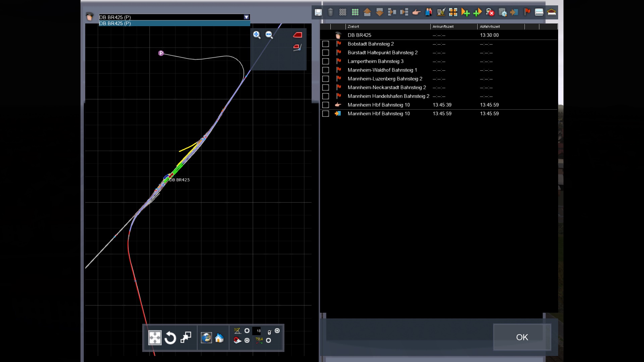Tick checkbox for Bobstadt Bahnsteig 2

325,44
